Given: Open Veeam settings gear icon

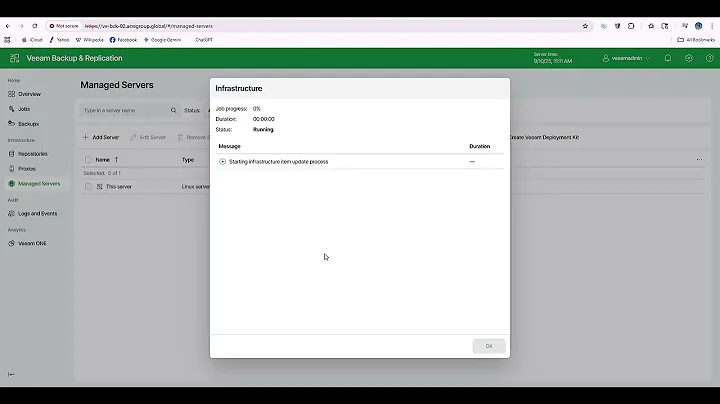Looking at the screenshot, I should 688,58.
